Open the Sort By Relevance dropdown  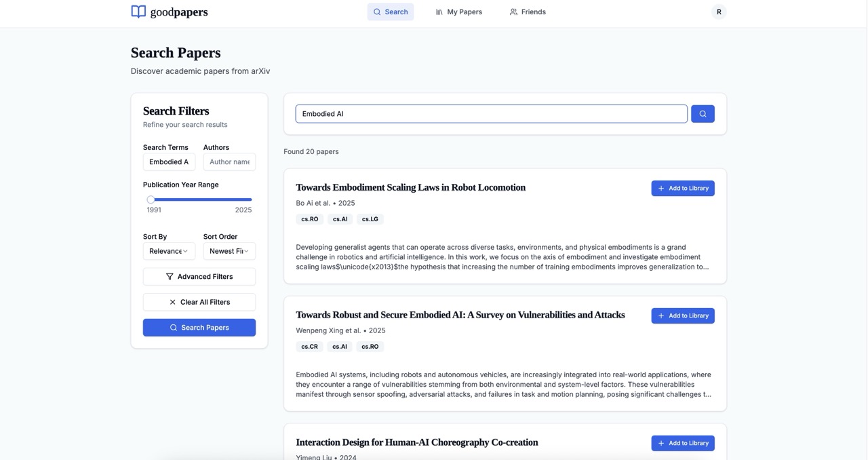tap(169, 251)
